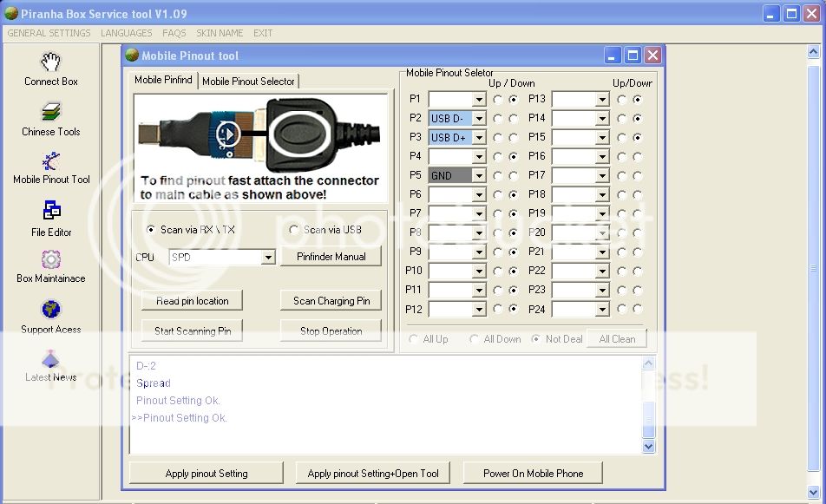
Task: Set P13 to the Up radio option
Action: coord(621,99)
